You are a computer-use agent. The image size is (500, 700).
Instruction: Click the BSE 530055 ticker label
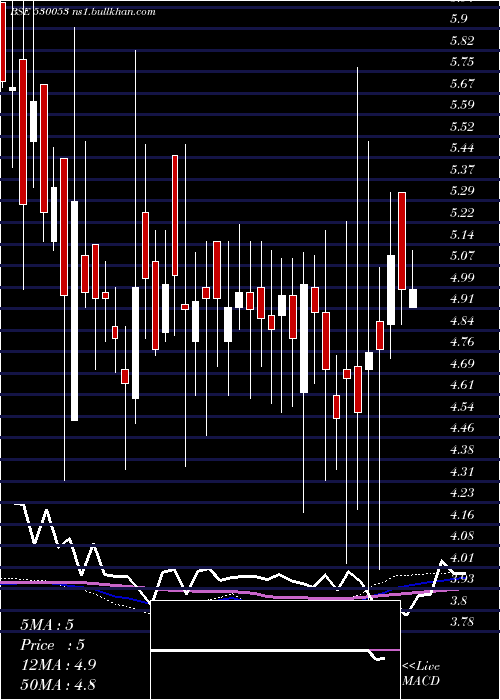point(38,12)
